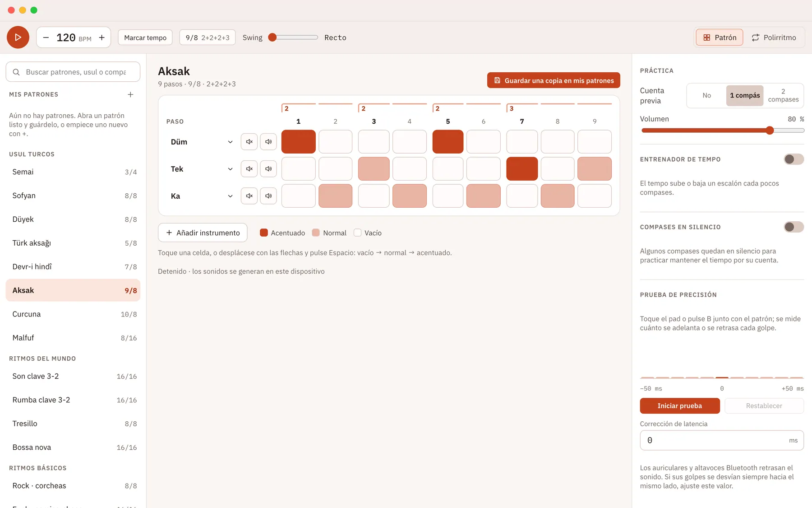The width and height of the screenshot is (812, 508).
Task: Select the Malfuf 8/16 pattern
Action: click(73, 338)
